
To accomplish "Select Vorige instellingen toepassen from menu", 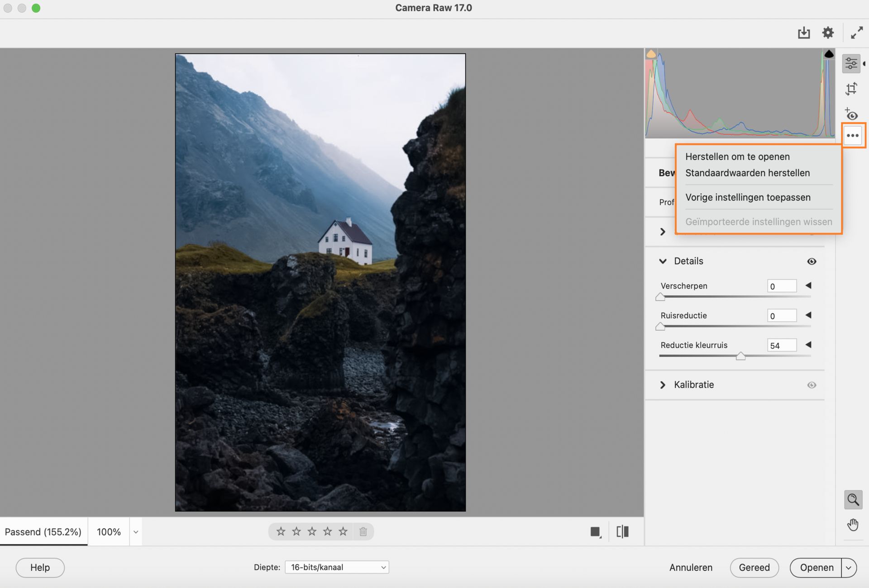I will coord(748,197).
